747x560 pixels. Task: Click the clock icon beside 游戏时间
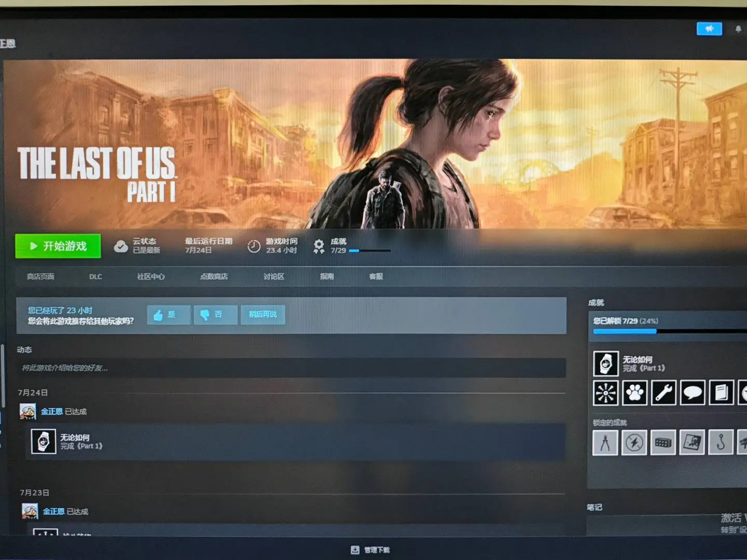pos(254,246)
